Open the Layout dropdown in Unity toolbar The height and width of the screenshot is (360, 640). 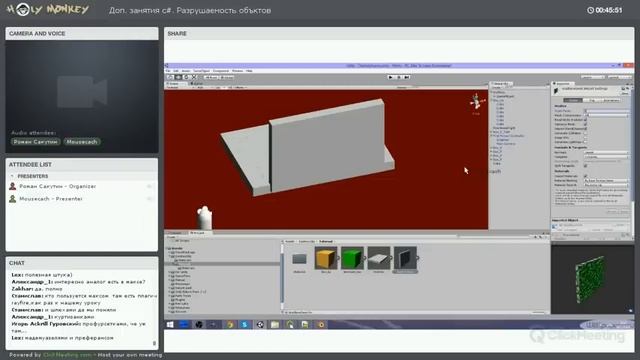point(619,77)
